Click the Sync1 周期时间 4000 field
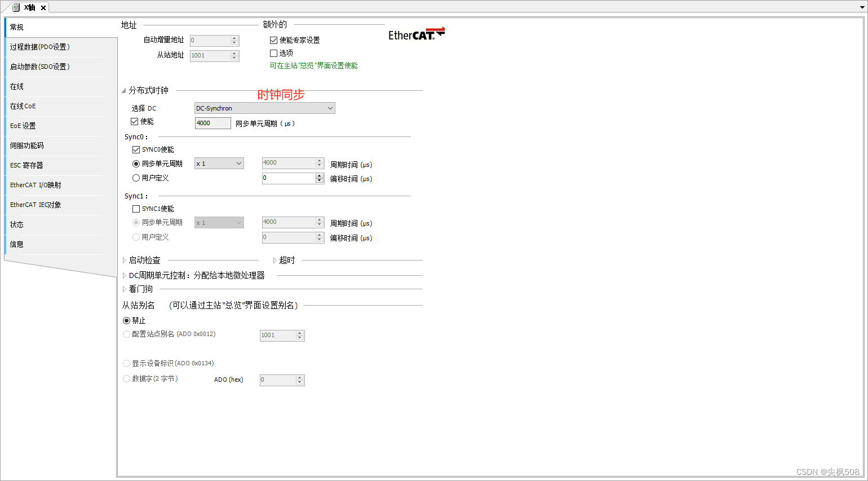Screen dimensions: 868x481 289,222
